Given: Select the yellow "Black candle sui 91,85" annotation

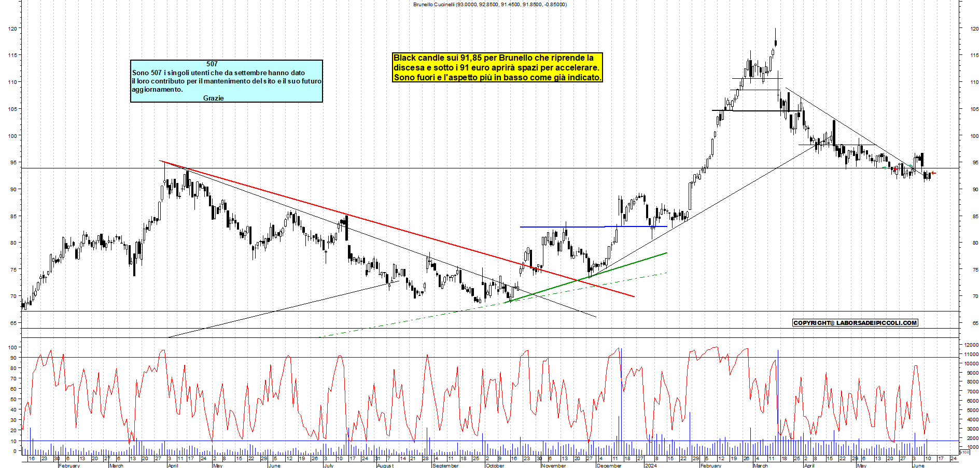Looking at the screenshot, I should coord(497,67).
